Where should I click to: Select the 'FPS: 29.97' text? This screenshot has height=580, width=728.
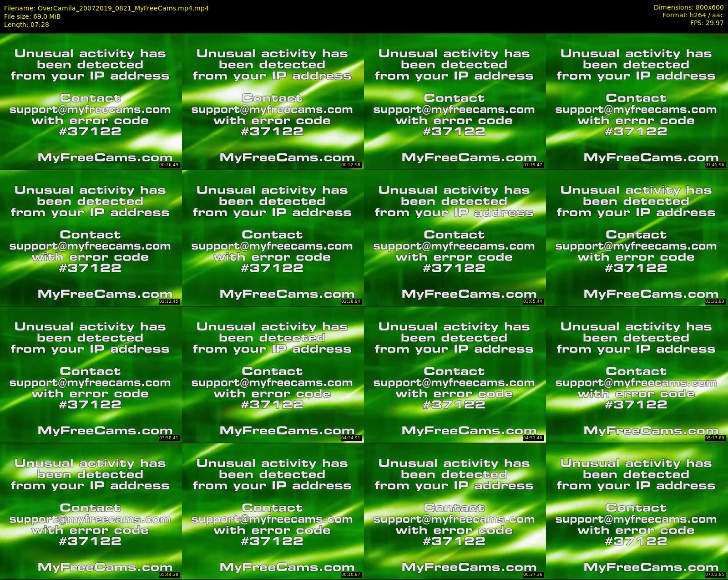pyautogui.click(x=707, y=23)
